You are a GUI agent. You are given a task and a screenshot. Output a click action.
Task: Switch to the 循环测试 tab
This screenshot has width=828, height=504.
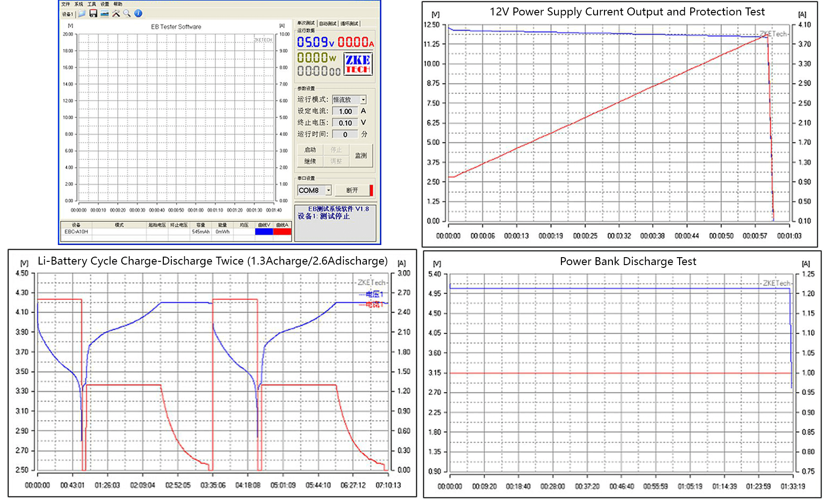(x=350, y=23)
